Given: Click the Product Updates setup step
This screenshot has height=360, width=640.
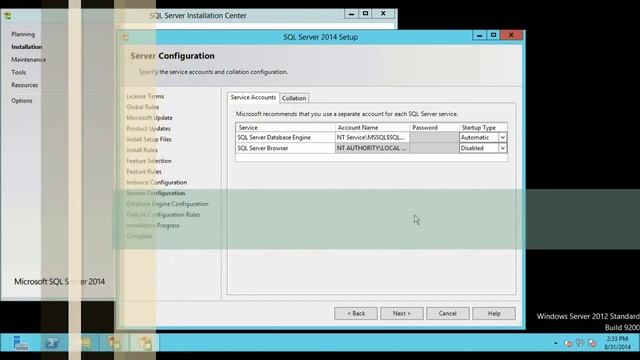Looking at the screenshot, I should 148,129.
